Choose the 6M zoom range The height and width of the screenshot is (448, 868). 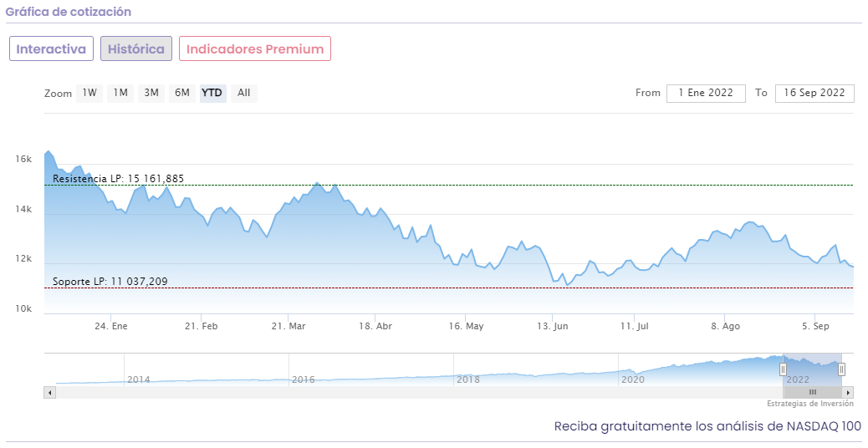(x=181, y=93)
